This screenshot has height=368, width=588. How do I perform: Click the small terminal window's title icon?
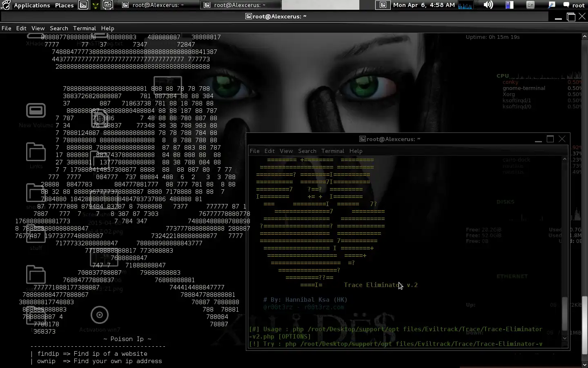362,139
